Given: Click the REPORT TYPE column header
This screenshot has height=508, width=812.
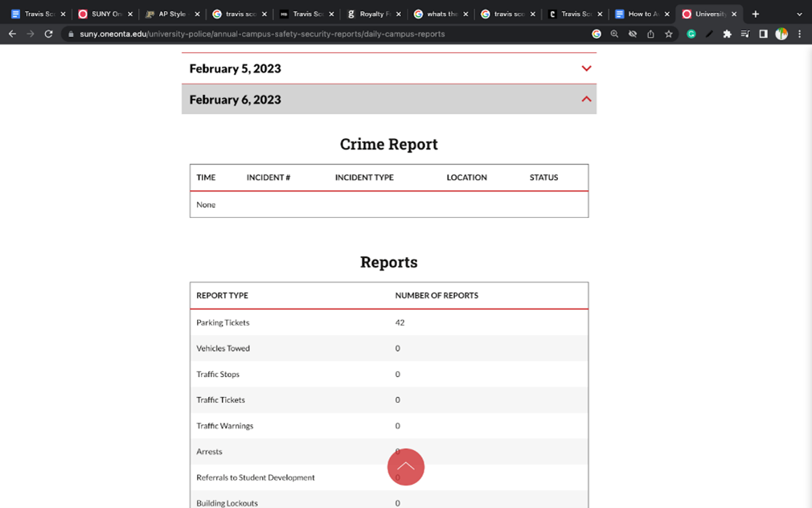Looking at the screenshot, I should tap(222, 296).
